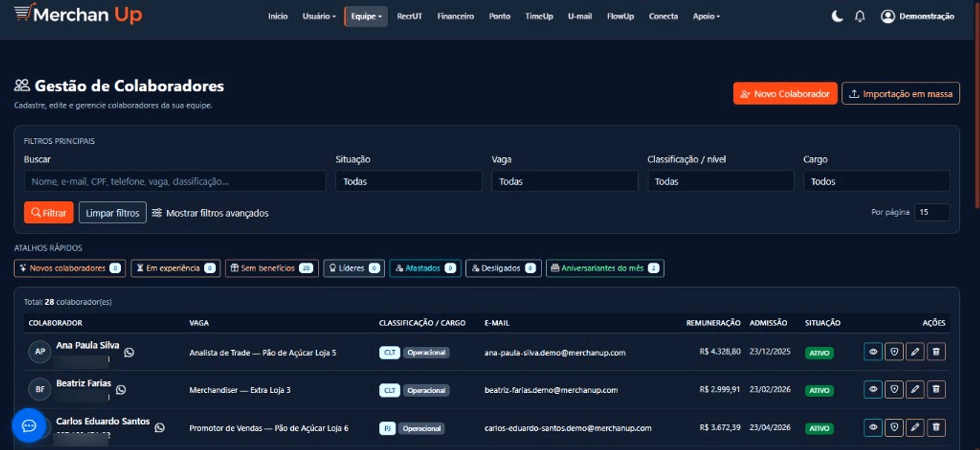This screenshot has width=980, height=450.
Task: Open shield icon for Beatriz Farias
Action: (894, 390)
